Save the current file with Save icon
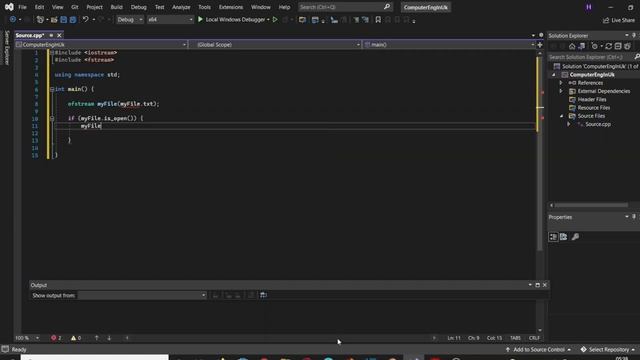 [x=63, y=20]
